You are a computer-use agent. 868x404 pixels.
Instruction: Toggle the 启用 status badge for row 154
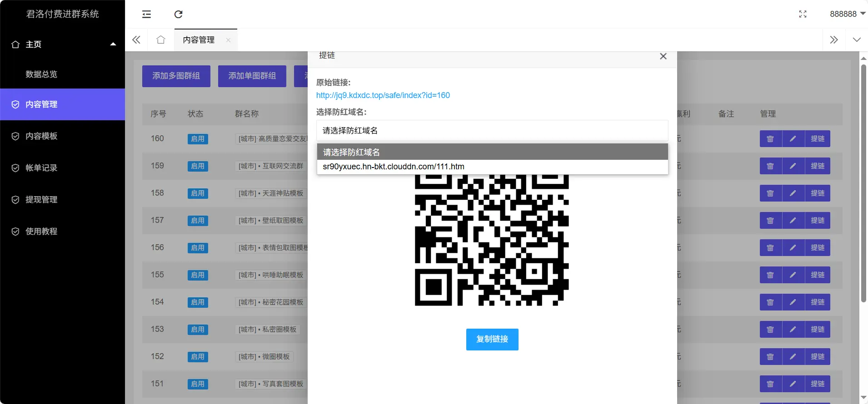point(198,302)
